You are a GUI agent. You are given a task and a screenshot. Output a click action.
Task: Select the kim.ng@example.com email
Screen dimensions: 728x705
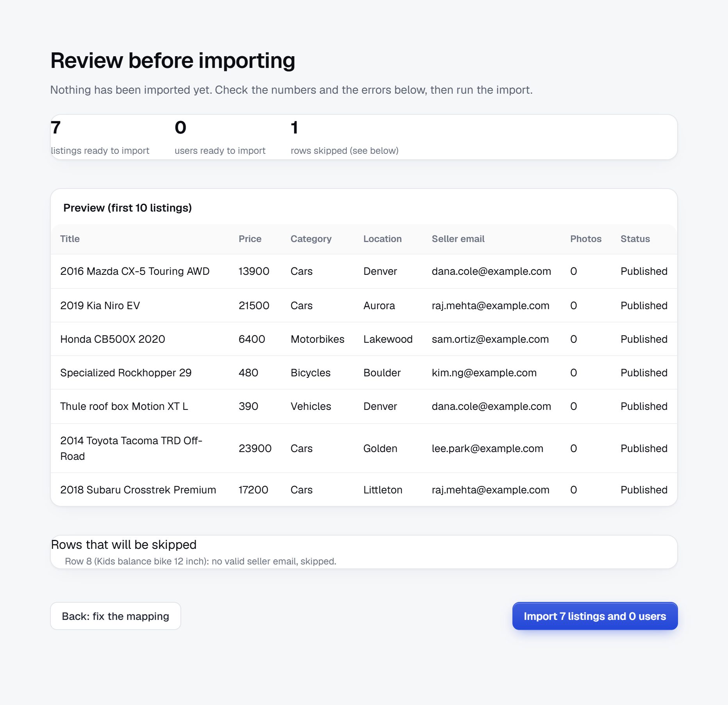coord(484,373)
